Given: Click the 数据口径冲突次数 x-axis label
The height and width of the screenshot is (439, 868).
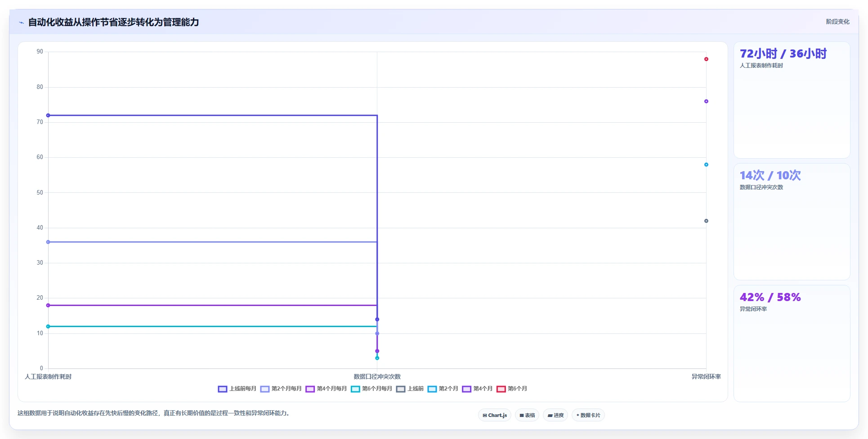Looking at the screenshot, I should (x=377, y=377).
